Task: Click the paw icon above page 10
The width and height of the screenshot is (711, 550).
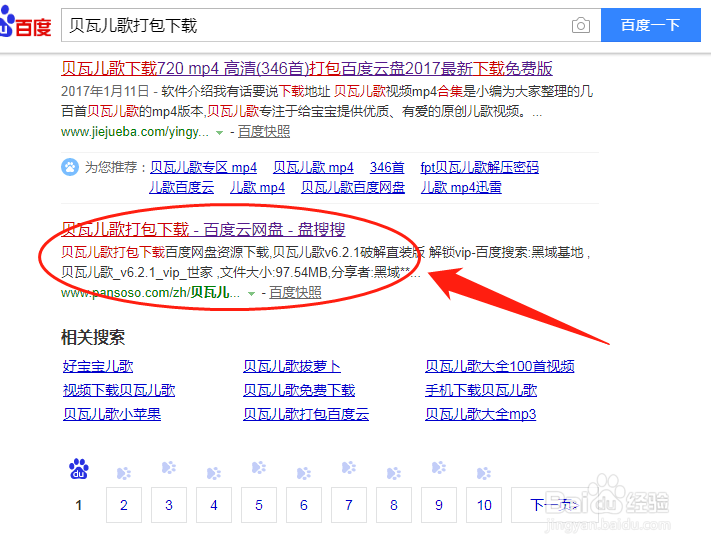Action: [484, 473]
